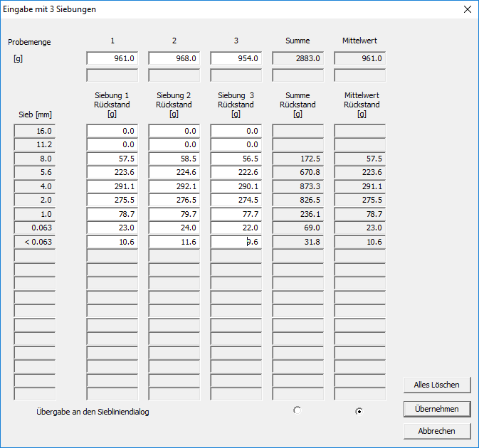Image resolution: width=479 pixels, height=448 pixels.
Task: Select the 11.2 sieve size cell
Action: click(x=35, y=144)
